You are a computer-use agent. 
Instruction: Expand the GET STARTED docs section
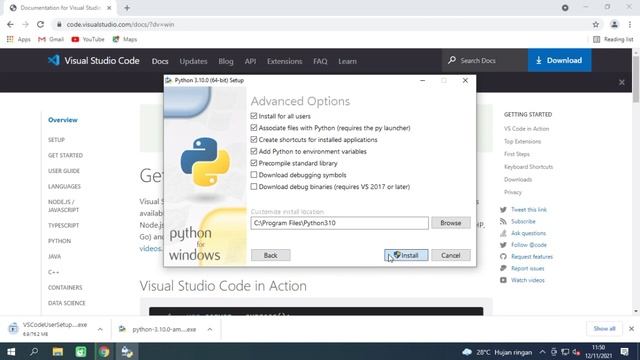(65, 156)
